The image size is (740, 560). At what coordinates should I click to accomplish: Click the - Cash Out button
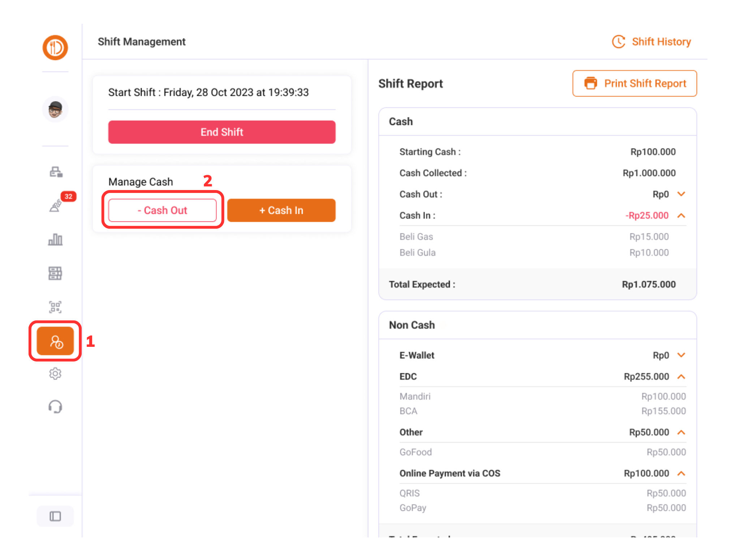(162, 210)
